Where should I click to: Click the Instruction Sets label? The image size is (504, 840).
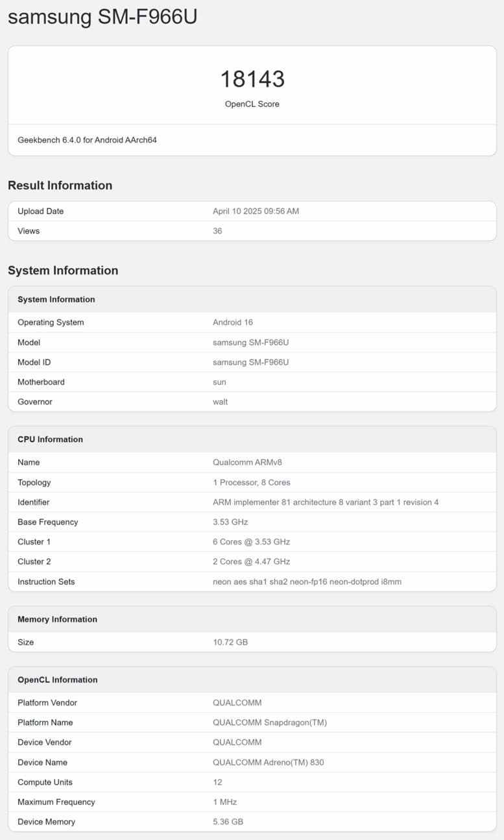coord(46,582)
